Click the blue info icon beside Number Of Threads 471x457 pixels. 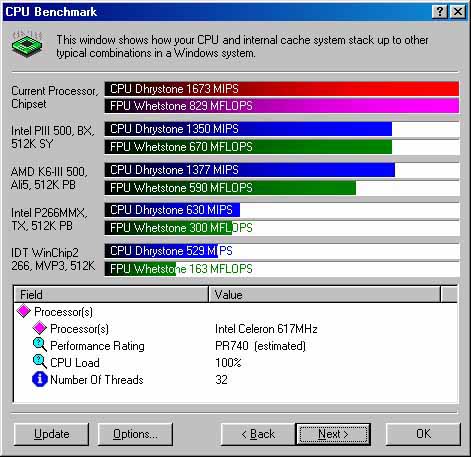tap(40, 379)
